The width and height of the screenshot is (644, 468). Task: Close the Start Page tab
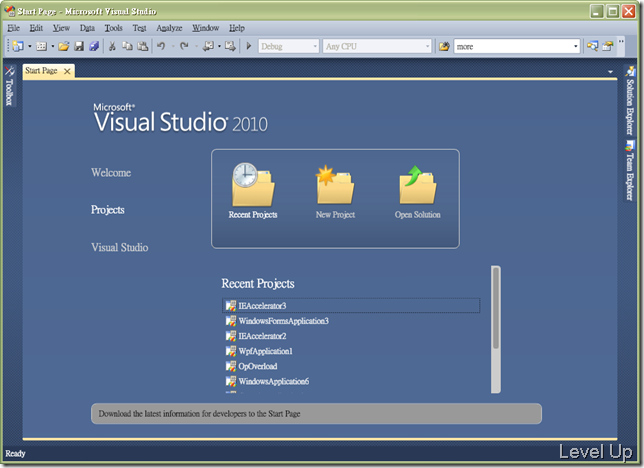(67, 71)
